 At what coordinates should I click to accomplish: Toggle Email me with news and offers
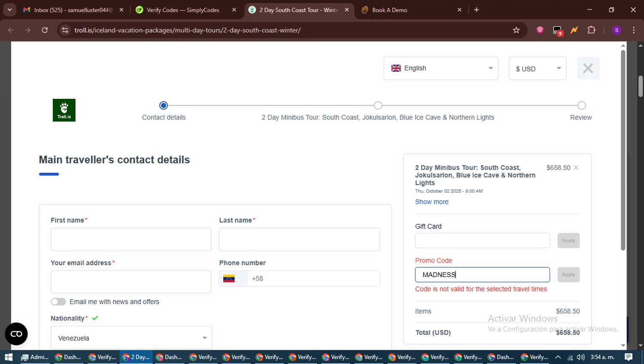coord(58,302)
